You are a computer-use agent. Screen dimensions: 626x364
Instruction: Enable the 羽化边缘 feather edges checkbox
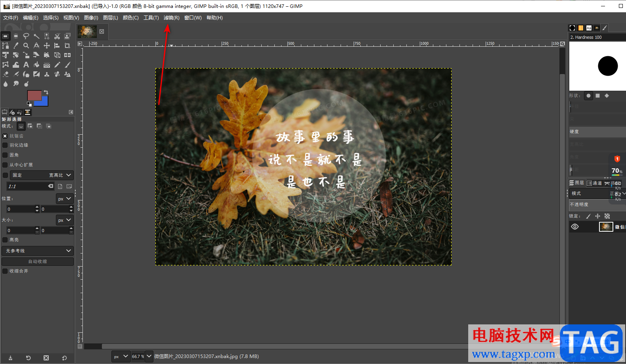[x=5, y=145]
